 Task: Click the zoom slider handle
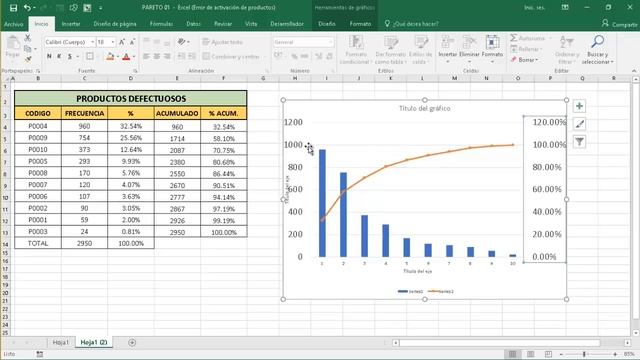tap(584, 354)
